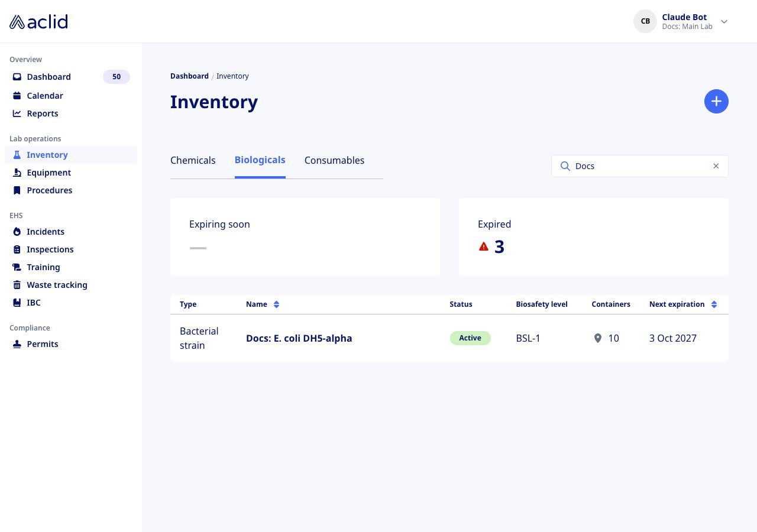This screenshot has height=532, width=757.
Task: Click the Status column header
Action: 461,304
